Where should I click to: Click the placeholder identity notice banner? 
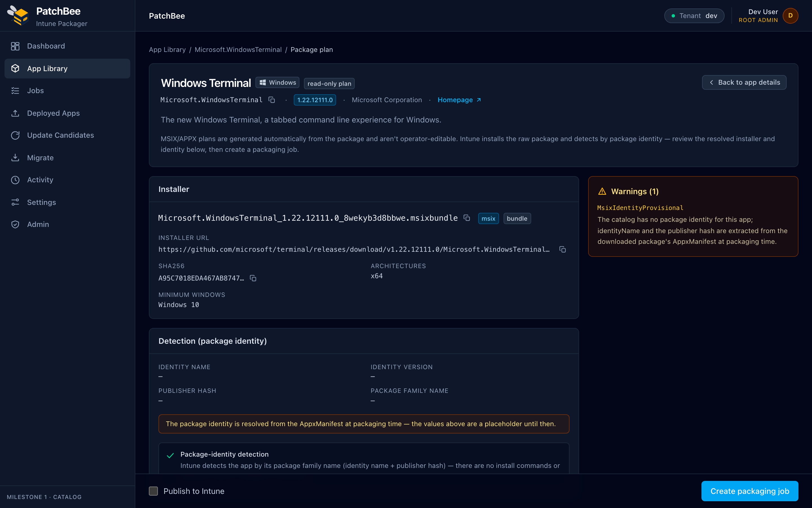[364, 424]
